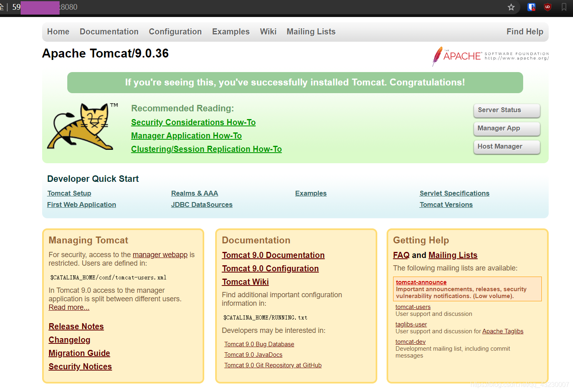Open the JDBC DataSources link

tap(202, 205)
